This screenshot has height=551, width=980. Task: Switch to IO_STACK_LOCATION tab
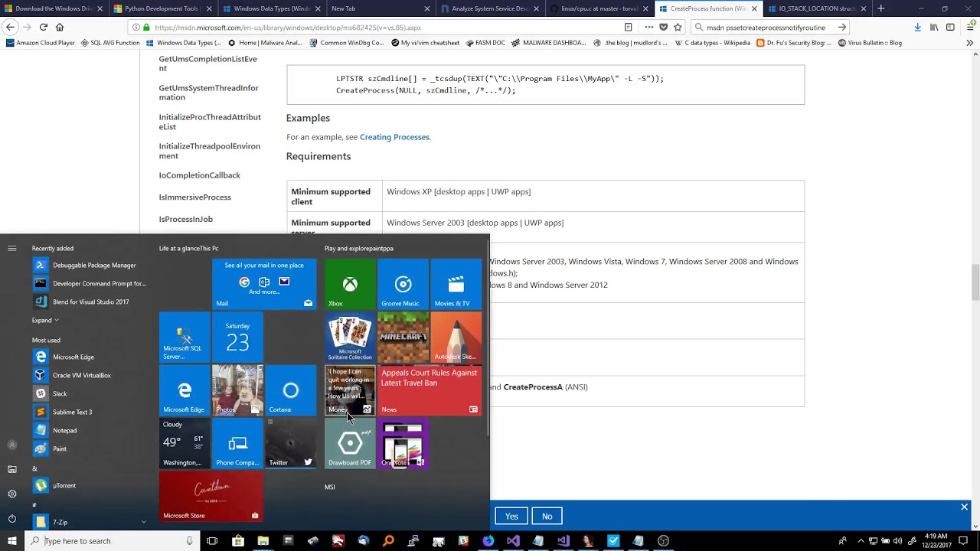click(818, 8)
